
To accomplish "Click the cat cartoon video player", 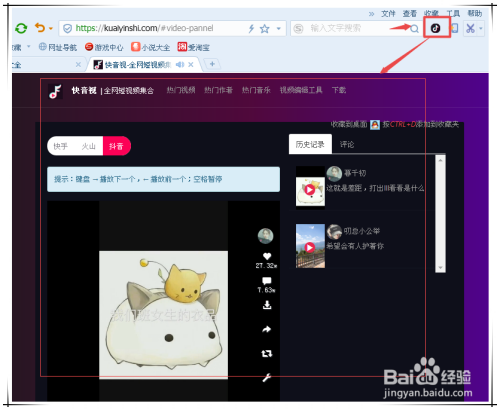I will (x=163, y=315).
